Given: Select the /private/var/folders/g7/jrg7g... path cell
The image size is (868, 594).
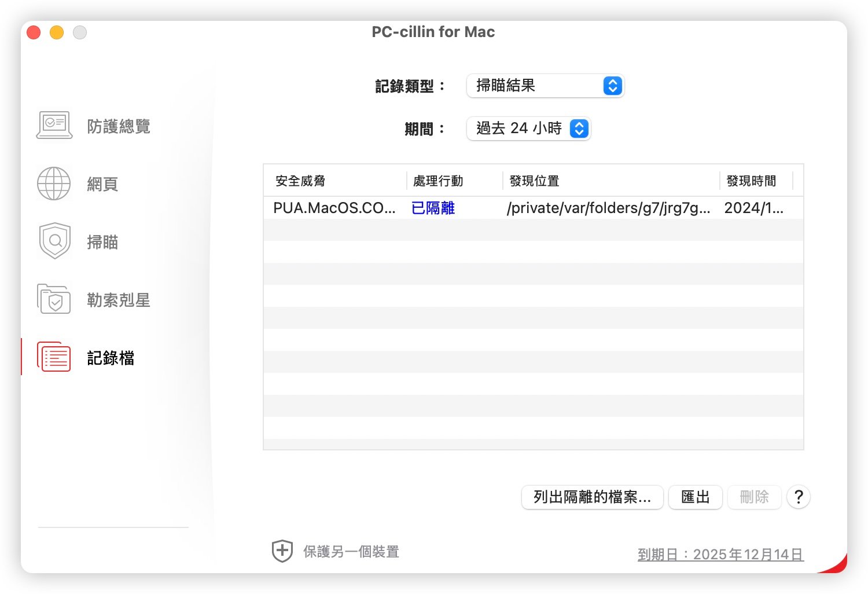Looking at the screenshot, I should (609, 208).
